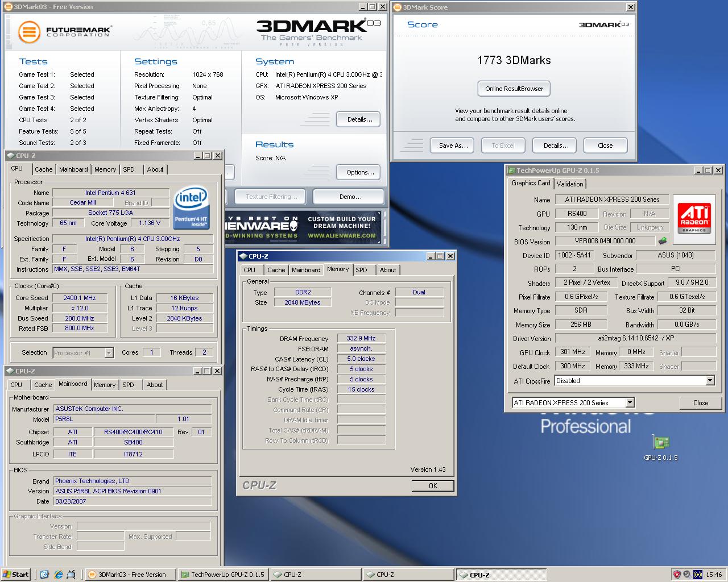Click the Memory Size value 2048 MBytes
This screenshot has width=728, height=582.
303,302
